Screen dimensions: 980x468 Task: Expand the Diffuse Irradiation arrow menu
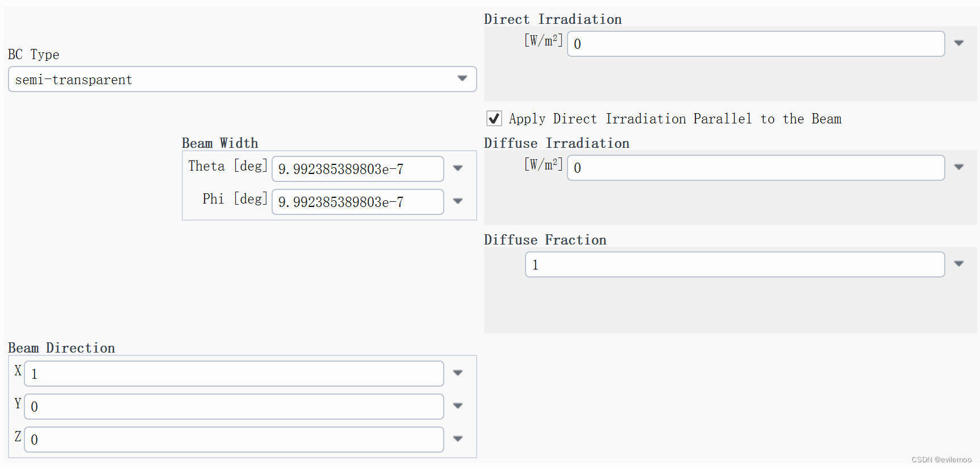click(959, 167)
